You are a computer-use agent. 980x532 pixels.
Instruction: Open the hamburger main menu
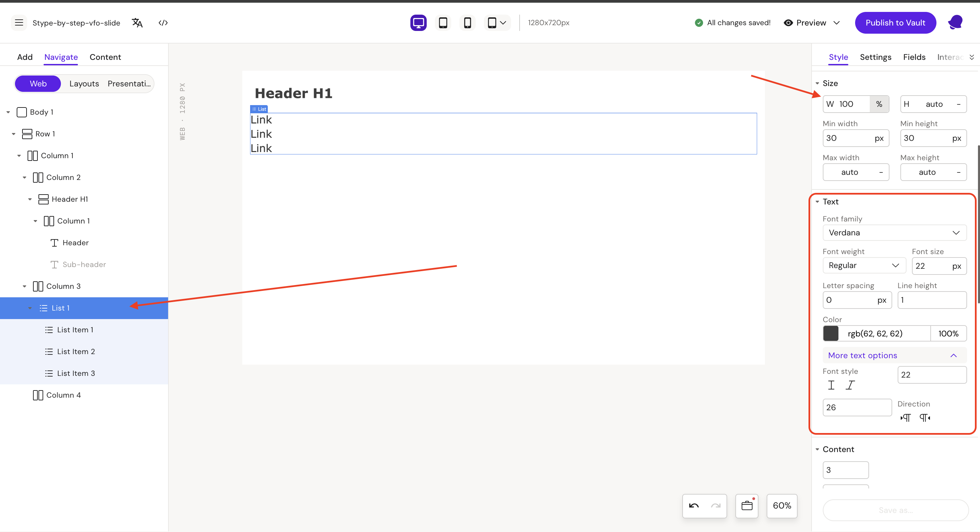[x=19, y=22]
